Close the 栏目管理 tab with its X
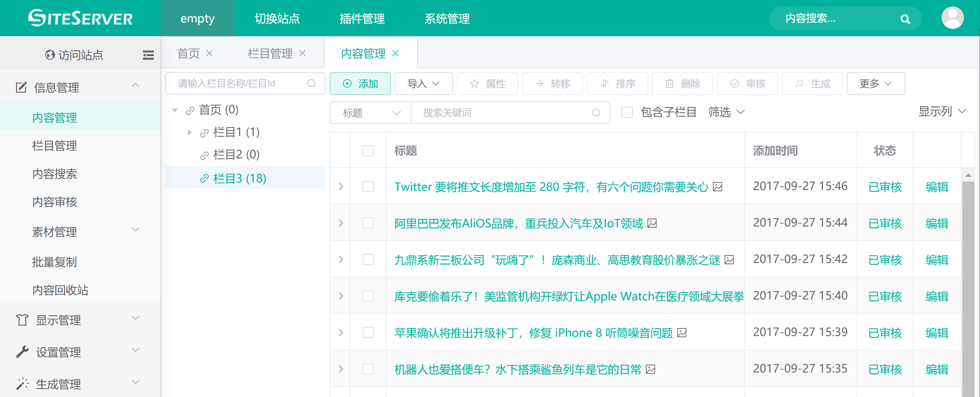Viewport: 980px width, 397px height. tap(302, 53)
